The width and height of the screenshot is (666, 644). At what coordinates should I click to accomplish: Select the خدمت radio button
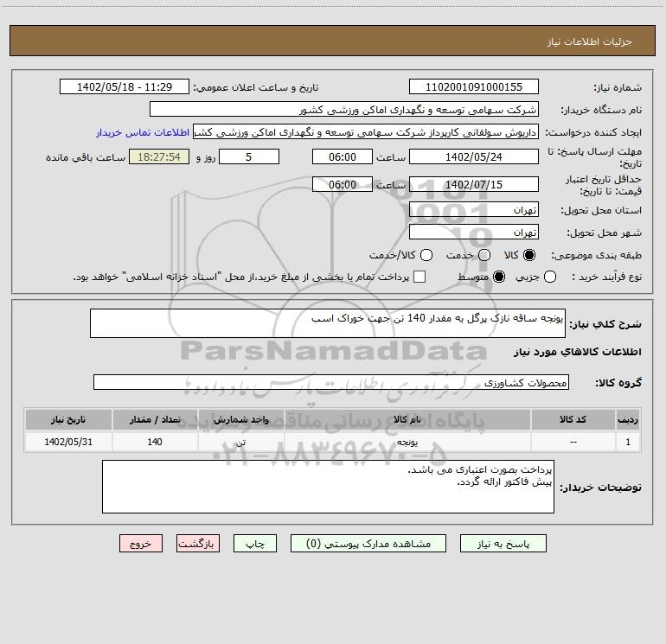pyautogui.click(x=484, y=255)
